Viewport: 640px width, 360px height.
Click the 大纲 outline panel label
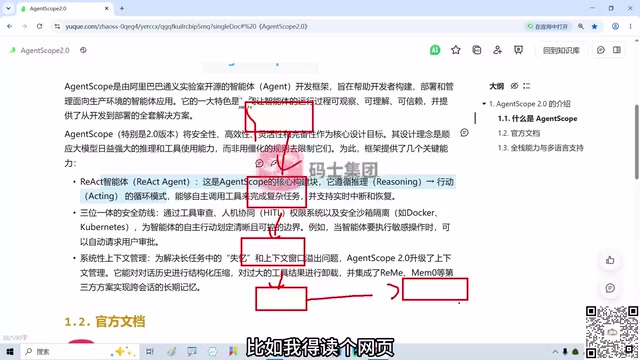tap(496, 86)
